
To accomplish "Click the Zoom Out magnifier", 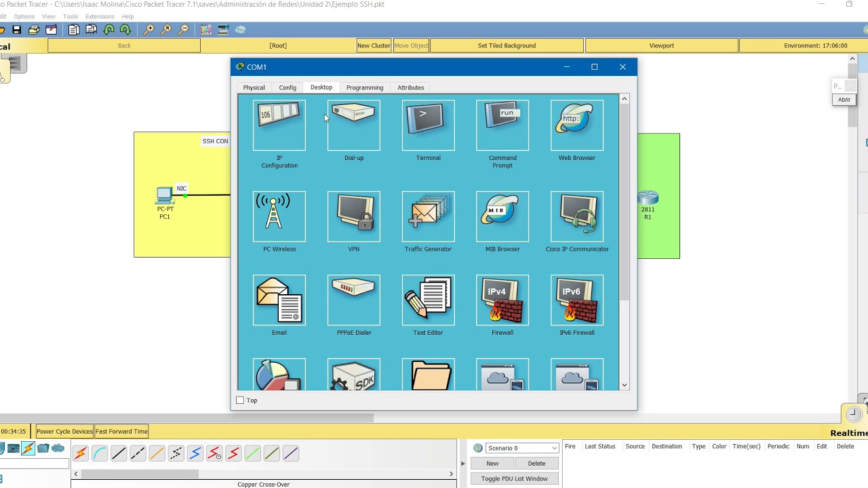I will click(x=183, y=30).
